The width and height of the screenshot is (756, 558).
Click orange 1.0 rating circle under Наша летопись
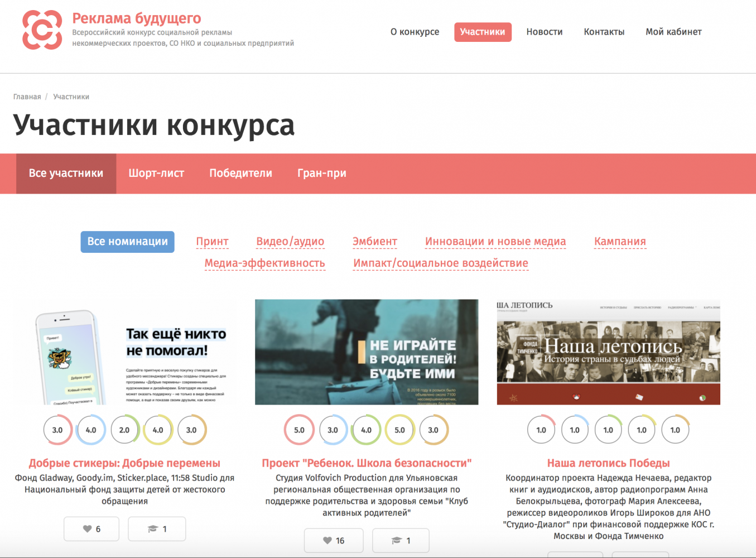click(x=675, y=430)
